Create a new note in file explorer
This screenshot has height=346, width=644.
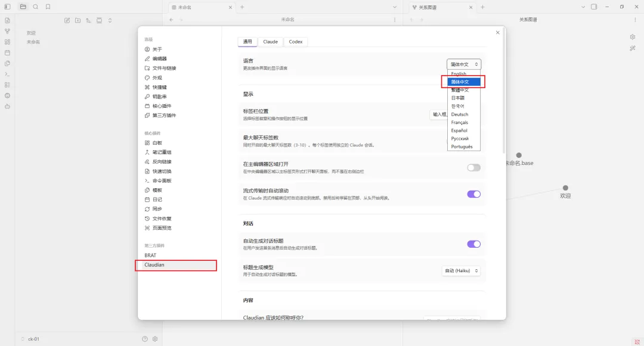coord(67,20)
